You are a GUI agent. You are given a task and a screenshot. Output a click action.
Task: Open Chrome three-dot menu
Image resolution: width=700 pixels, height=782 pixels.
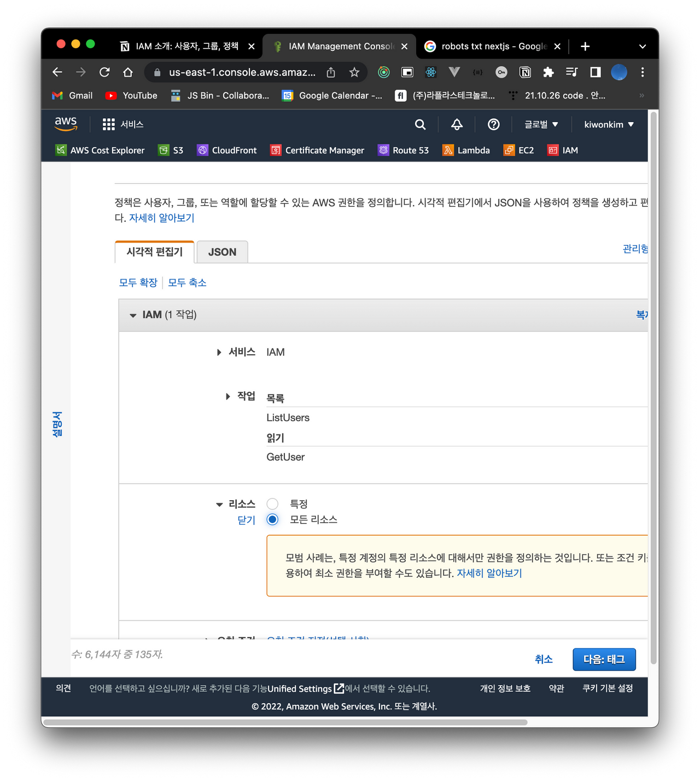pyautogui.click(x=643, y=72)
